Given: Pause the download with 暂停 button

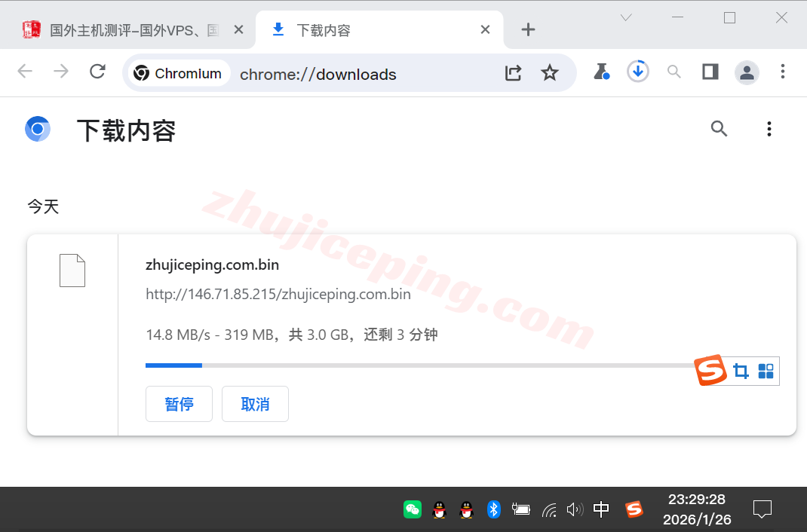Looking at the screenshot, I should [179, 404].
